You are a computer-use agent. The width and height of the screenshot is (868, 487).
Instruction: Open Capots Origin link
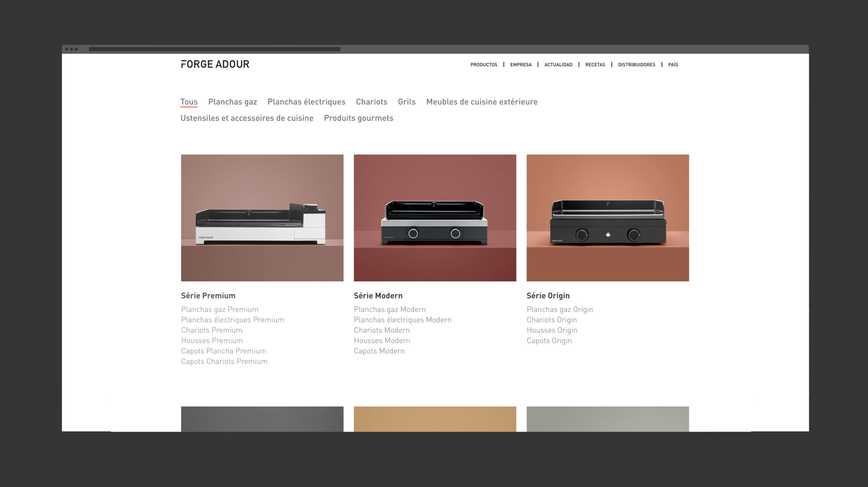click(x=549, y=341)
